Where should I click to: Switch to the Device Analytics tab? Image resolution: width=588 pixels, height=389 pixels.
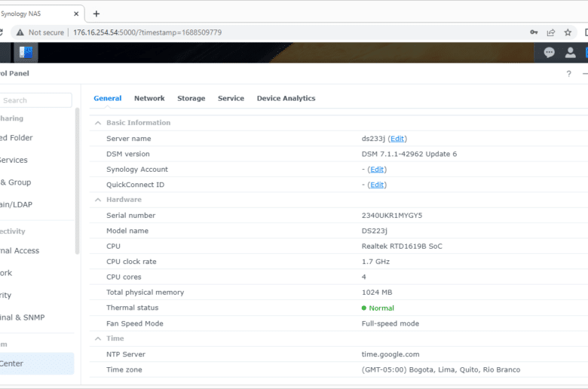286,98
